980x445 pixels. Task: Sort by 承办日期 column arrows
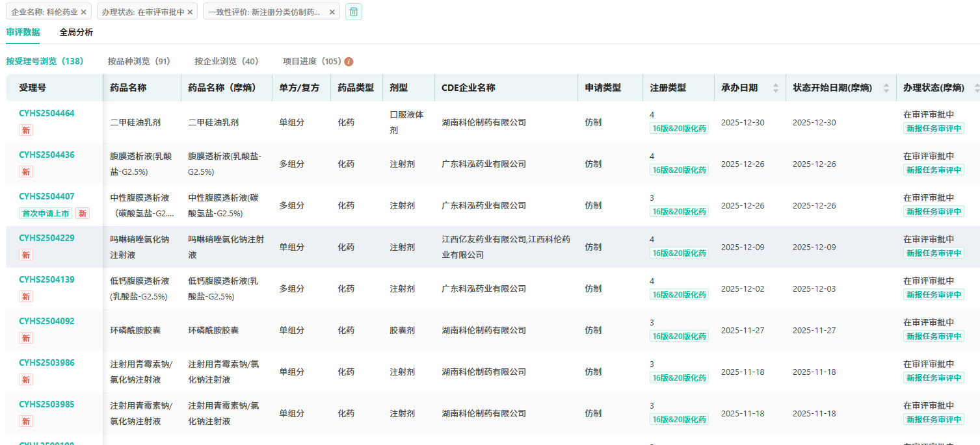click(775, 88)
